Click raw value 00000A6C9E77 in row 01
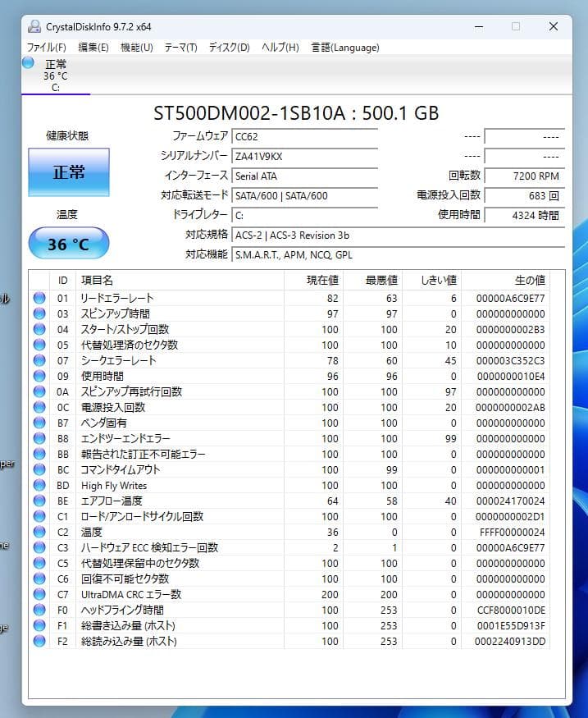The image size is (588, 718). [510, 299]
